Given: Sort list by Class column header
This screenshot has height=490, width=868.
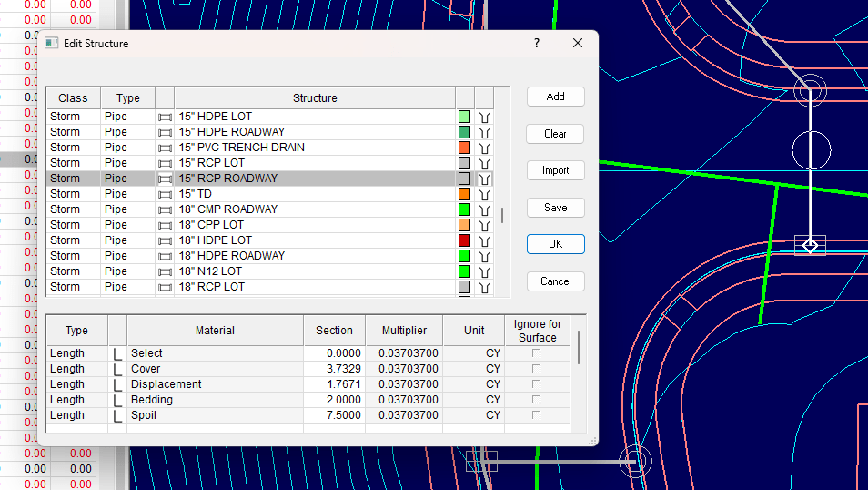Looking at the screenshot, I should (x=73, y=98).
